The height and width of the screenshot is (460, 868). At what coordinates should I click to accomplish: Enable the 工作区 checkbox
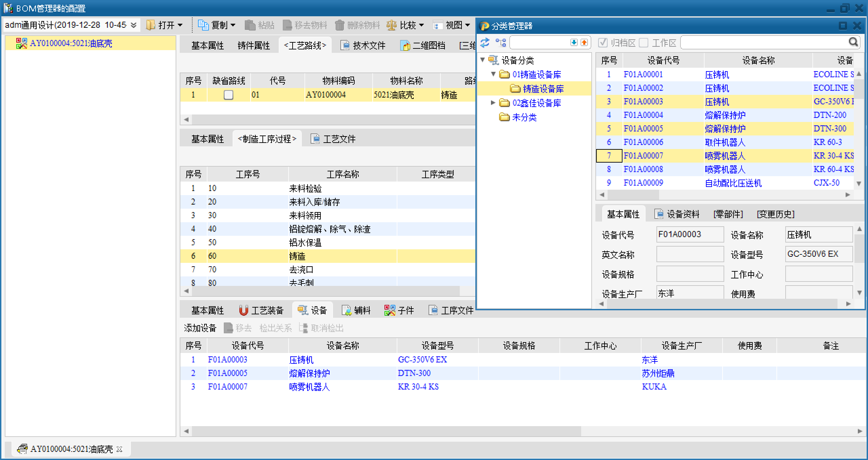point(643,43)
